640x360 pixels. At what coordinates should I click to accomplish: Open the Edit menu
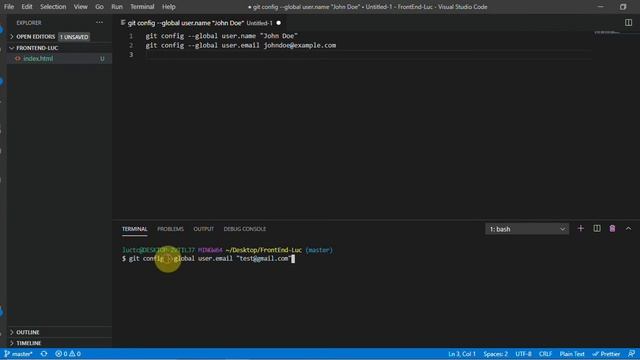(27, 7)
